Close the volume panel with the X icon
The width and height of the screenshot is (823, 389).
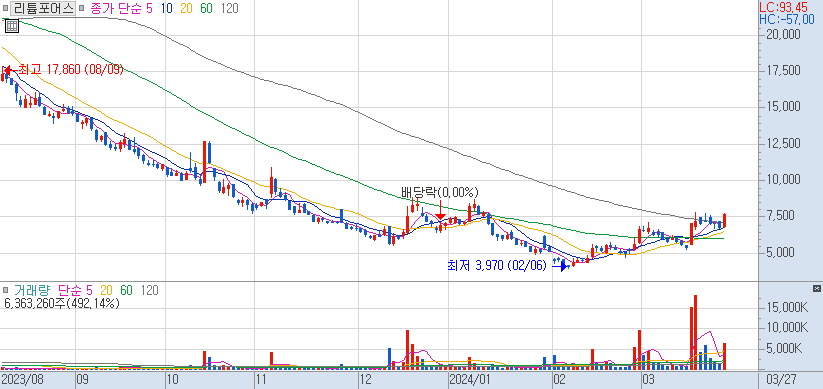click(x=816, y=289)
